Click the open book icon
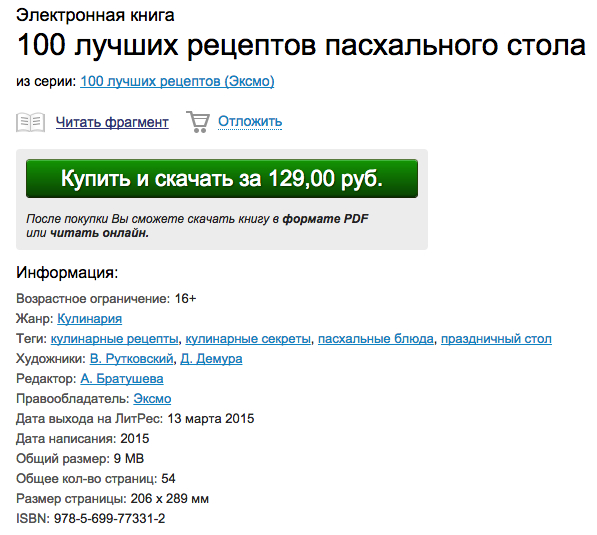 [x=30, y=122]
